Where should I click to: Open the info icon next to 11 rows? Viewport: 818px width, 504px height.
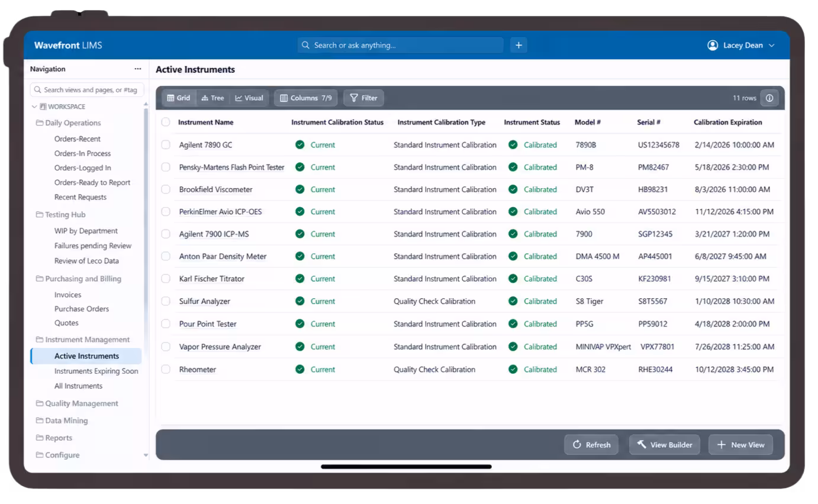(769, 98)
